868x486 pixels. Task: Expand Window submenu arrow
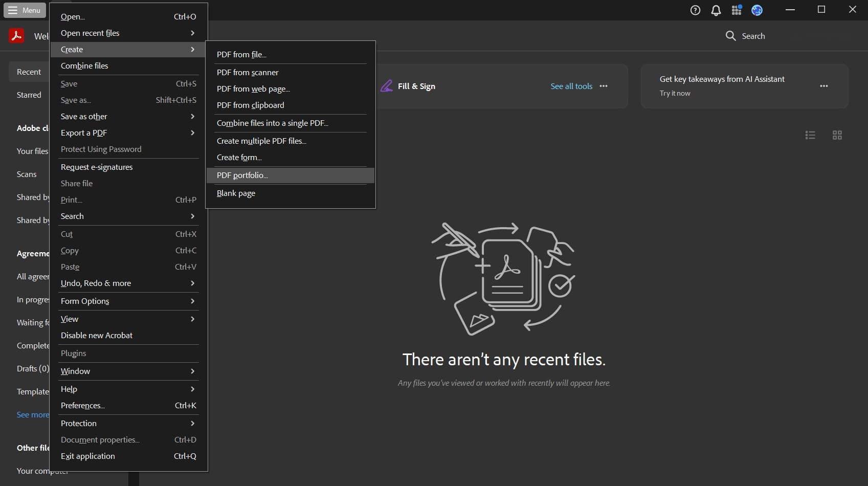[x=192, y=371]
